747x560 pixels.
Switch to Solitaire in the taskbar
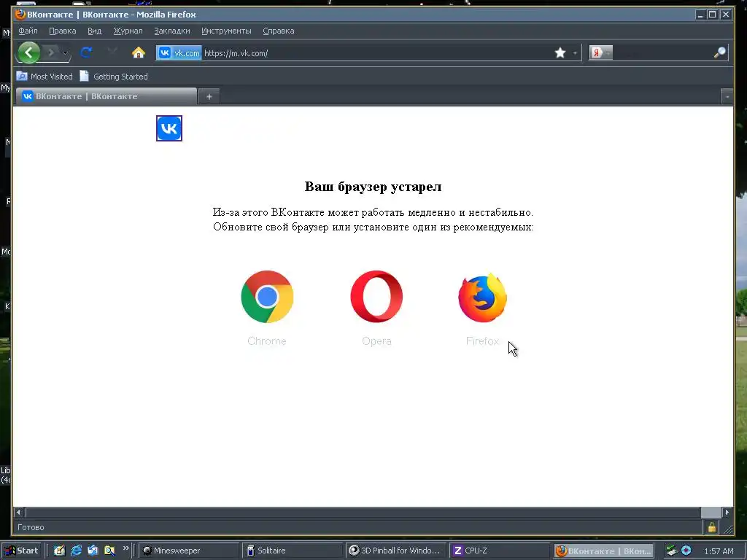[x=292, y=551]
